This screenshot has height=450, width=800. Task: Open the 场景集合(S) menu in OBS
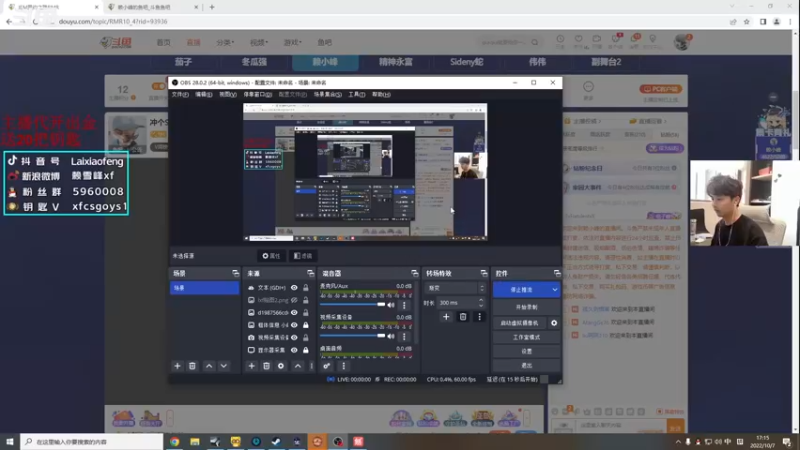328,94
